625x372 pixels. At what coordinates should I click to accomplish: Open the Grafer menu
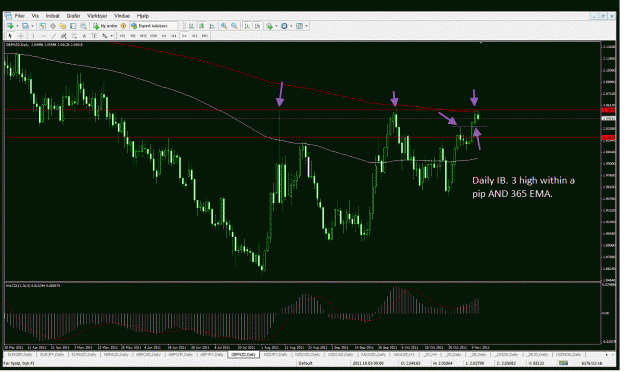(x=73, y=16)
